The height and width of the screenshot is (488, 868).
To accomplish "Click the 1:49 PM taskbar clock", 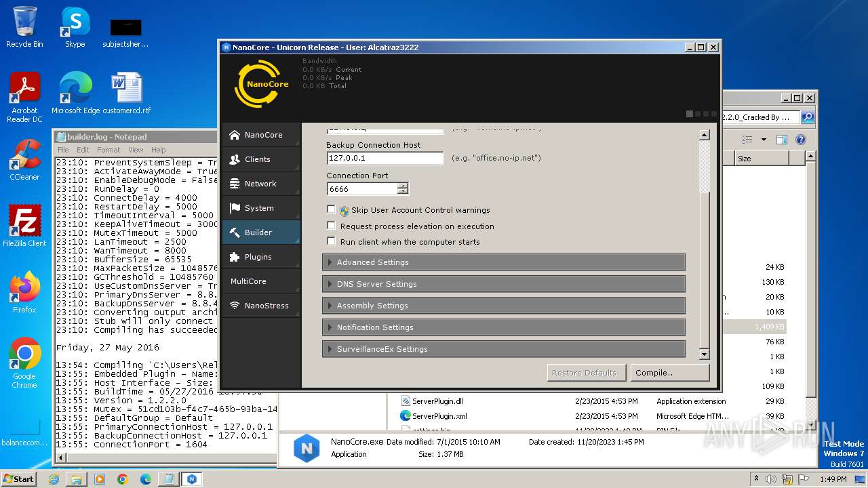I will point(833,479).
